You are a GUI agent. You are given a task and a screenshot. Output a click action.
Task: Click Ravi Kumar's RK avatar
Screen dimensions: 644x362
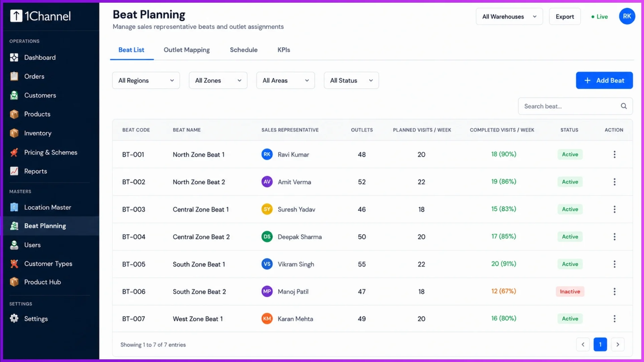(267, 154)
